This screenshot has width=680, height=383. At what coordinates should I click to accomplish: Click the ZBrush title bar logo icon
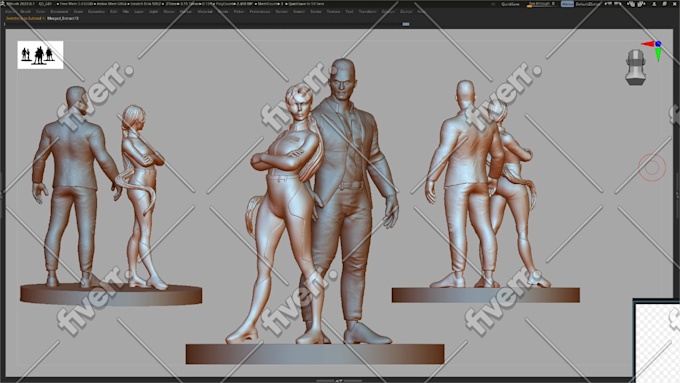coord(3,4)
